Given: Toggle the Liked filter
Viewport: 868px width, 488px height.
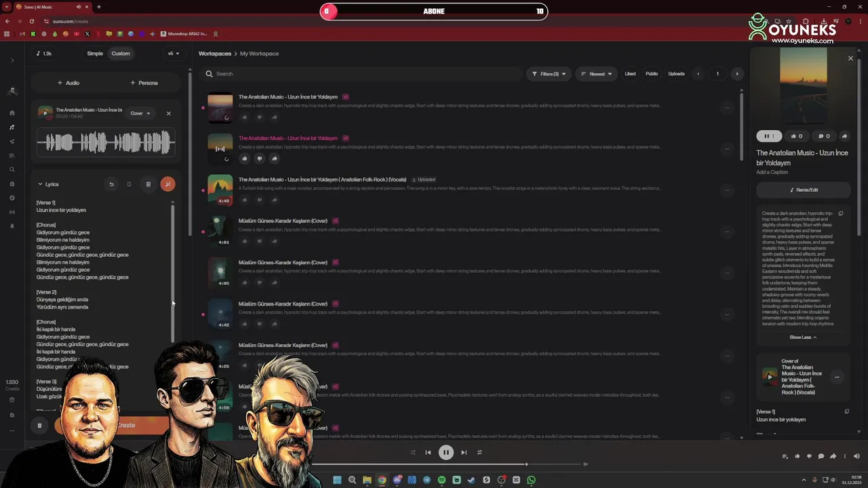Looking at the screenshot, I should pos(630,74).
